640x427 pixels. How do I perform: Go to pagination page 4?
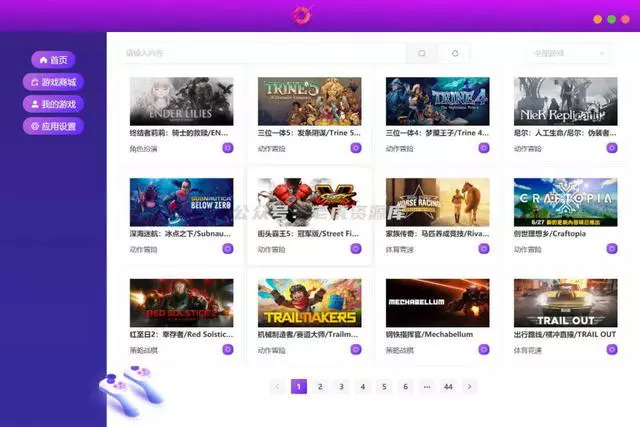point(362,387)
